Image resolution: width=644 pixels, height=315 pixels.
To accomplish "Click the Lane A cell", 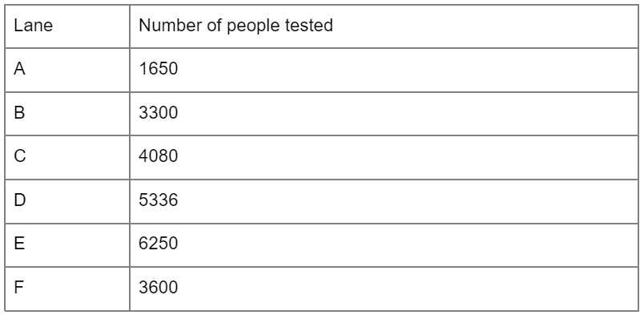I will pos(67,70).
